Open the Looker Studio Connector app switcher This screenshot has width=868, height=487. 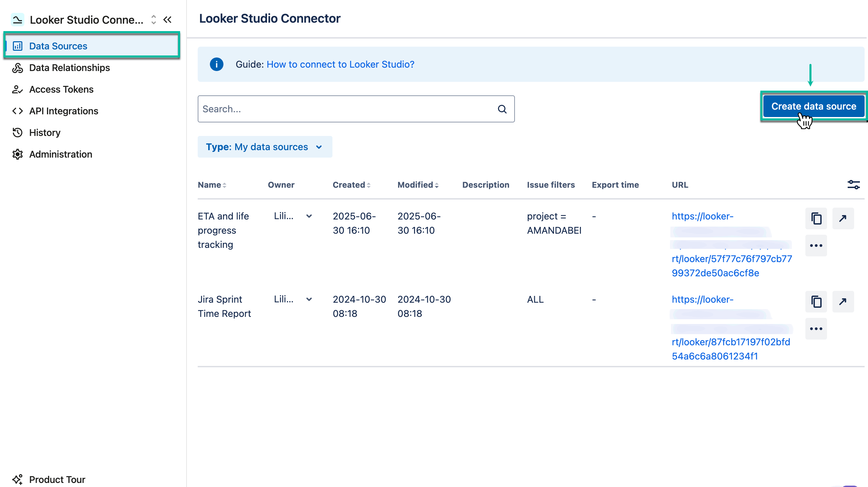[x=153, y=20]
